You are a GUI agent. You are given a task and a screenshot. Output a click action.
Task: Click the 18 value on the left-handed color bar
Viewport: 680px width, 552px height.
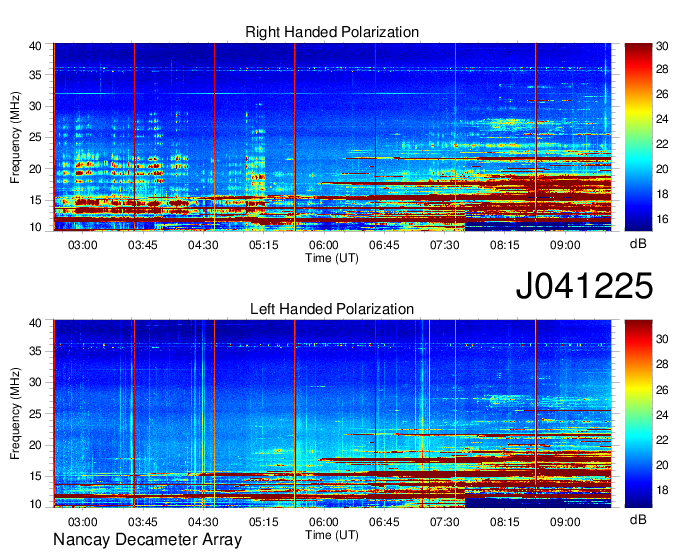click(662, 490)
